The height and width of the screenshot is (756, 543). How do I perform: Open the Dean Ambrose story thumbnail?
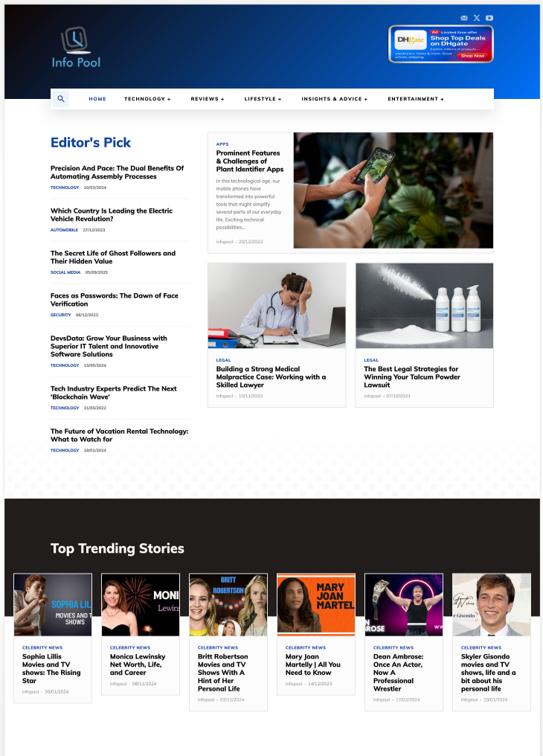click(x=404, y=605)
